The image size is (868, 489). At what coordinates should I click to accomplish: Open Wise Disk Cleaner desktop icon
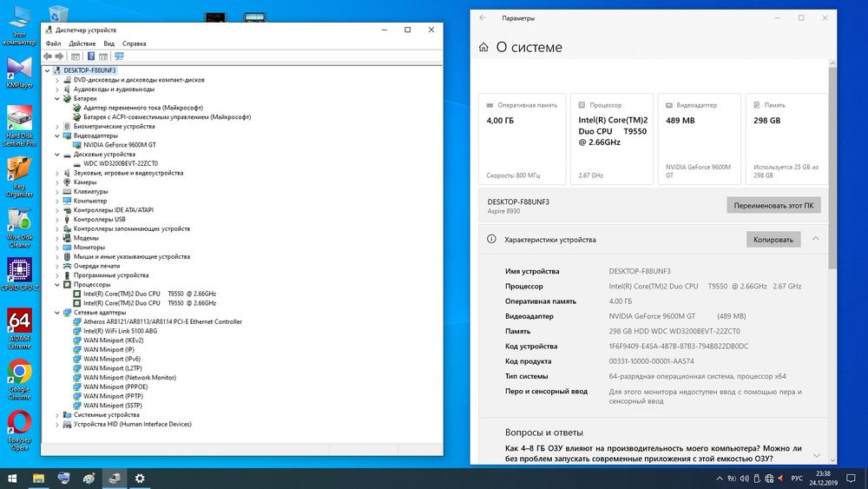[19, 228]
